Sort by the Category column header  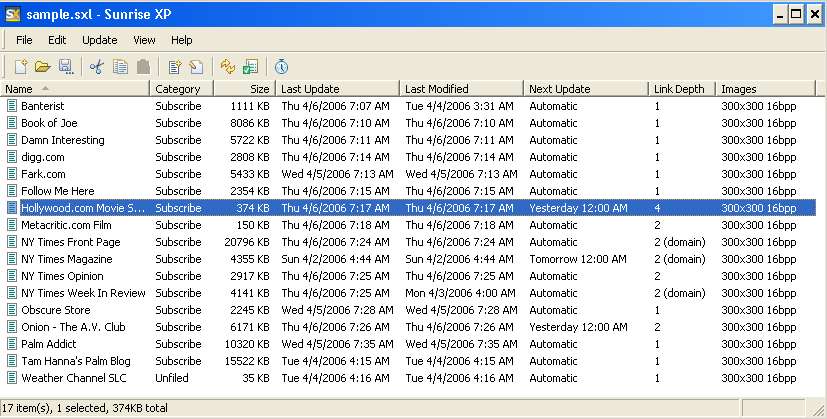point(182,89)
